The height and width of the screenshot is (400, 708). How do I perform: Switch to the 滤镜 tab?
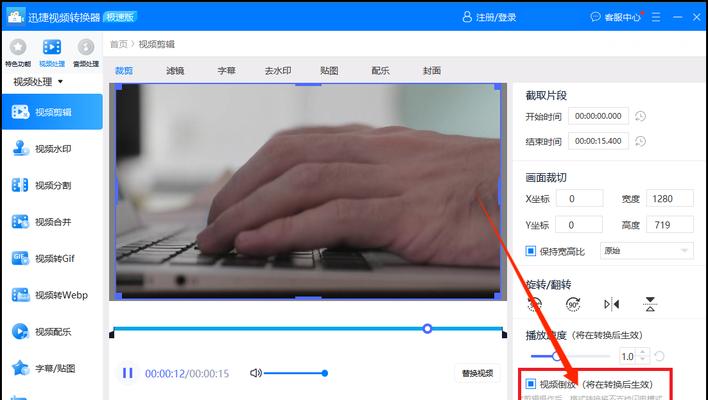175,70
